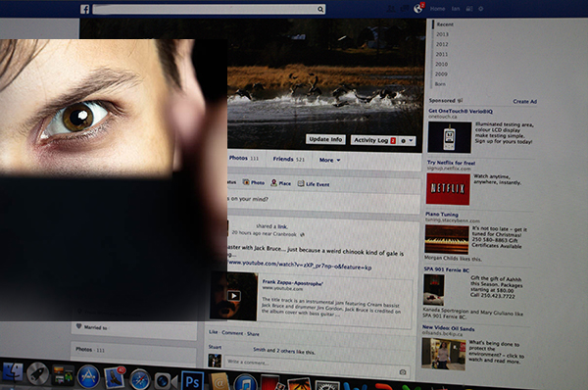Open the App Store dock icon
The height and width of the screenshot is (390, 588).
click(x=88, y=376)
